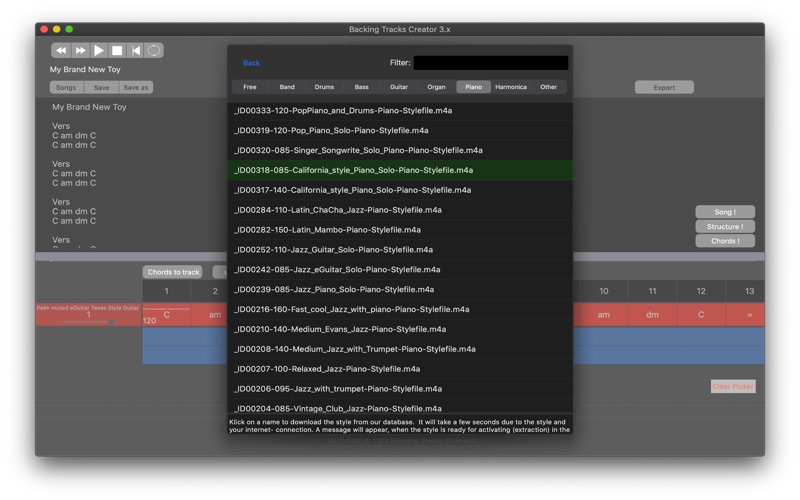Switch to the Organ tab
This screenshot has width=800, height=500.
click(x=436, y=87)
